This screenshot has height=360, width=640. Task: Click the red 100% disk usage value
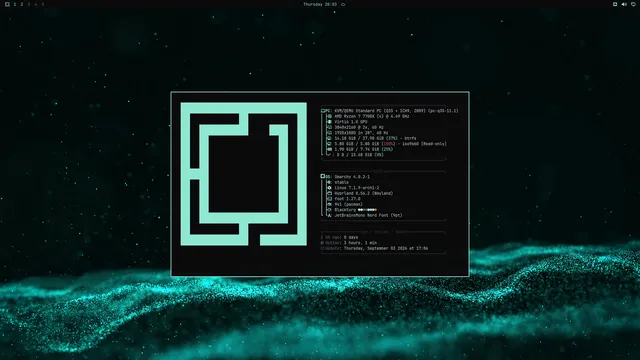pyautogui.click(x=389, y=144)
